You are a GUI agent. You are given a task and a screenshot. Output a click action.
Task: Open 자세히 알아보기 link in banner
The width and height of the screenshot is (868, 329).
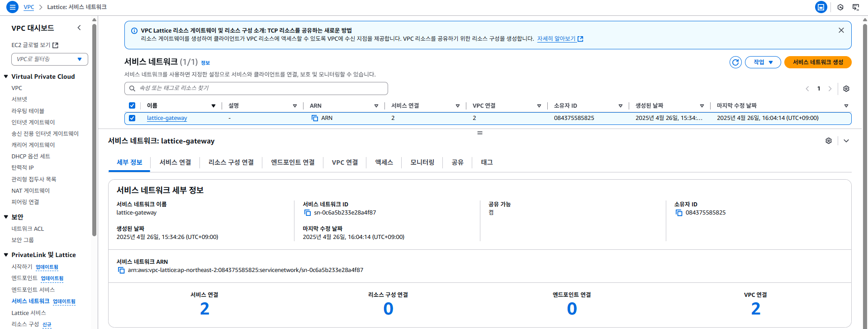coord(560,39)
